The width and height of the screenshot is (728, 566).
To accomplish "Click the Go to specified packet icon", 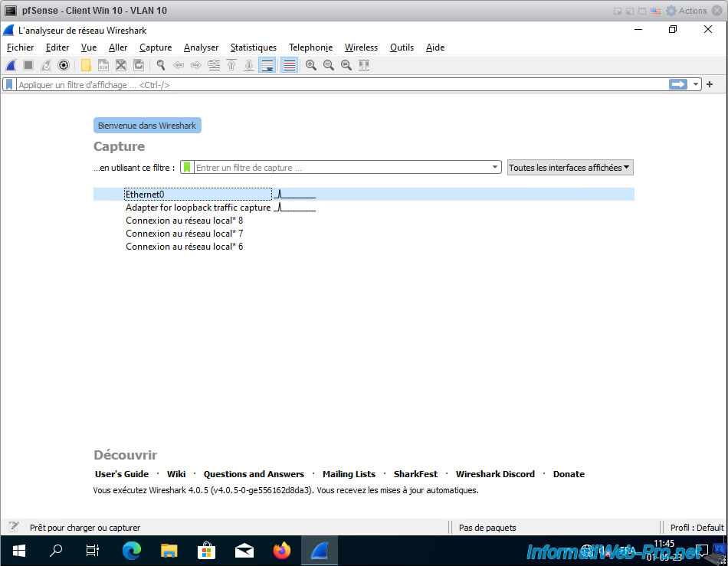I will (x=214, y=65).
